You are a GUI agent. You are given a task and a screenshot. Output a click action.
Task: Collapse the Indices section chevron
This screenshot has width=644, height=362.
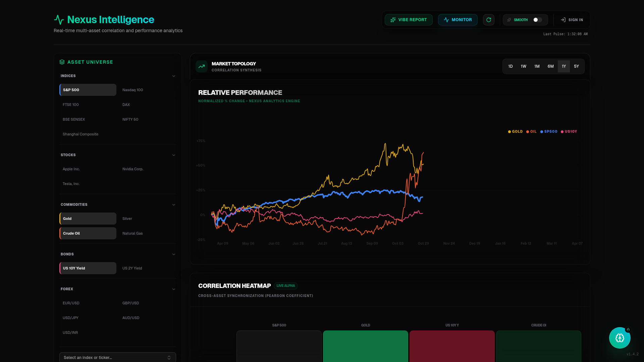[x=174, y=76]
